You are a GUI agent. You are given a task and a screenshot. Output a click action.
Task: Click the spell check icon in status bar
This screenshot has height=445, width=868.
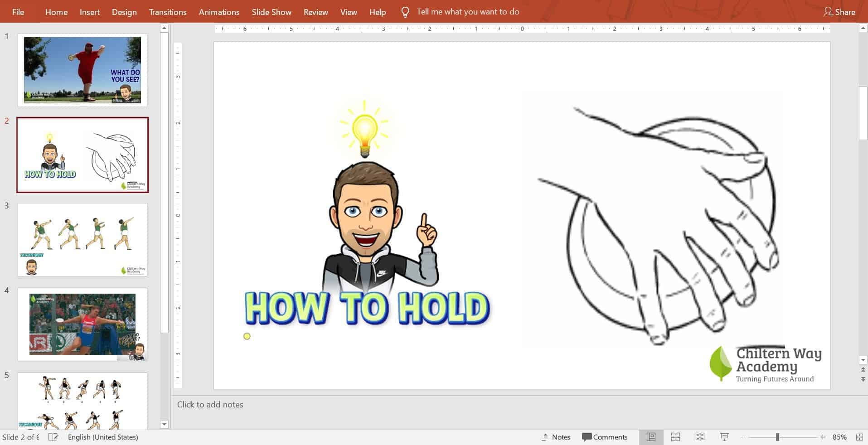pos(53,437)
